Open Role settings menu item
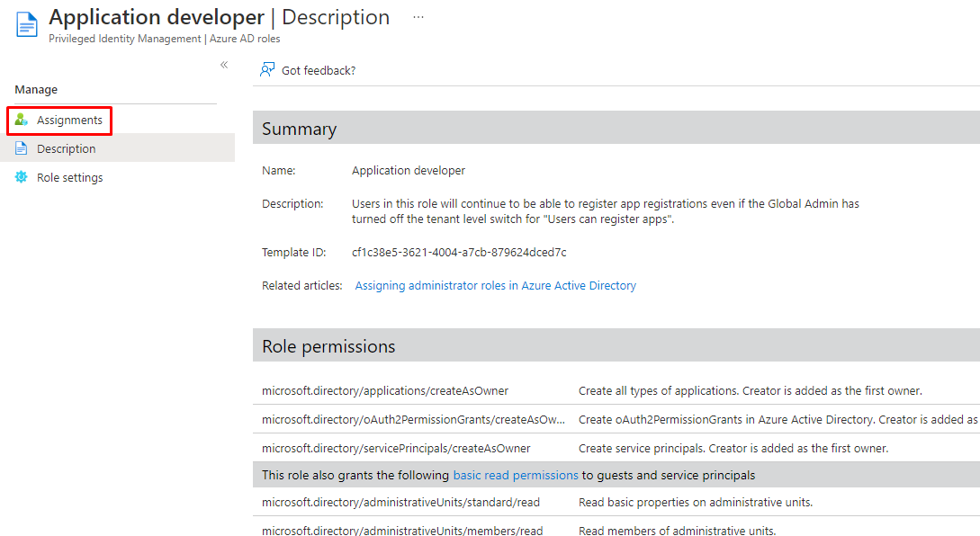This screenshot has height=536, width=980. (x=69, y=177)
